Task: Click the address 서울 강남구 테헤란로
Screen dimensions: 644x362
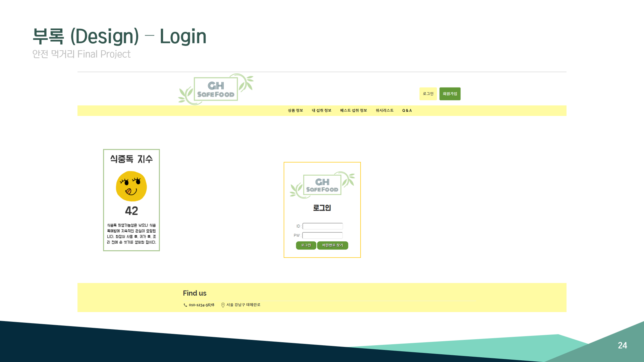Action: [243, 305]
